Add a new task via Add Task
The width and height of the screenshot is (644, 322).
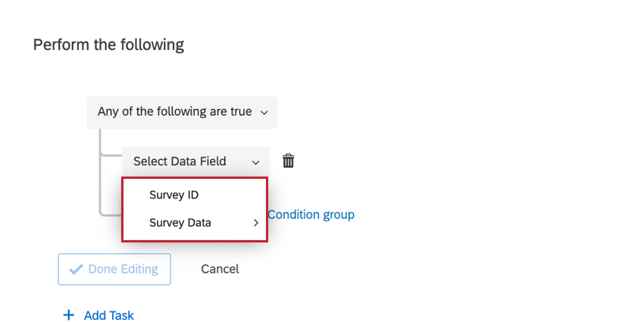pyautogui.click(x=98, y=315)
